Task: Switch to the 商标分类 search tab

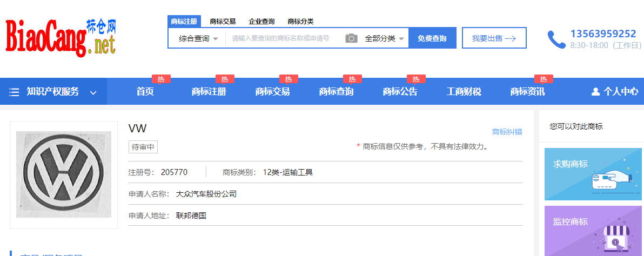Action: tap(300, 22)
